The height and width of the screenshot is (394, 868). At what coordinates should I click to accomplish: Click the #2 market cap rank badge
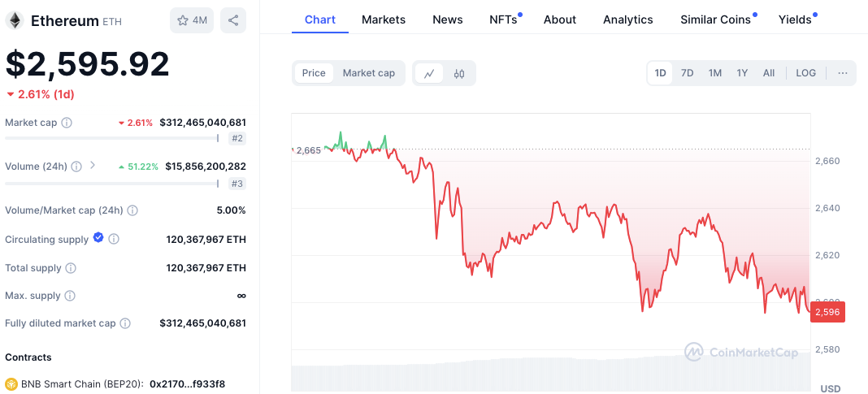[x=237, y=138]
